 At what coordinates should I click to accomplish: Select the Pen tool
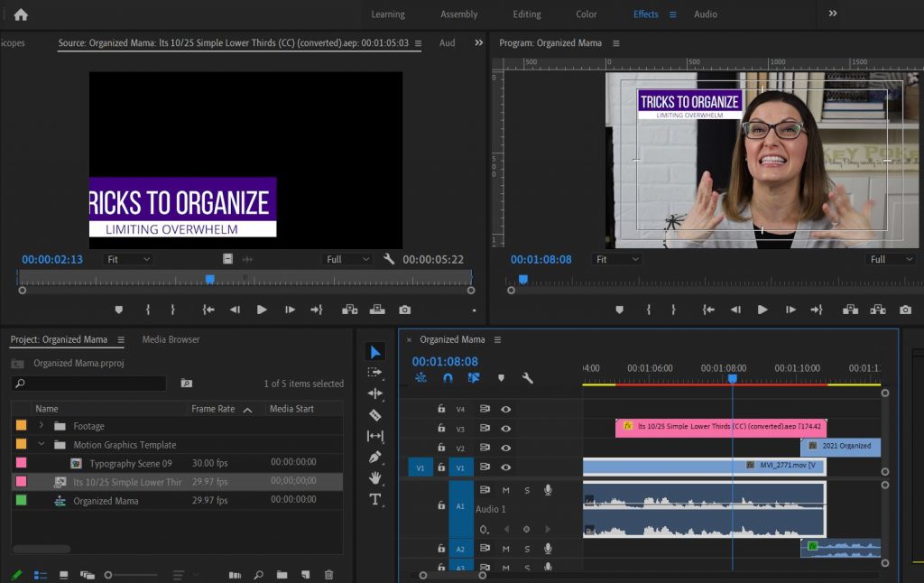coord(374,457)
